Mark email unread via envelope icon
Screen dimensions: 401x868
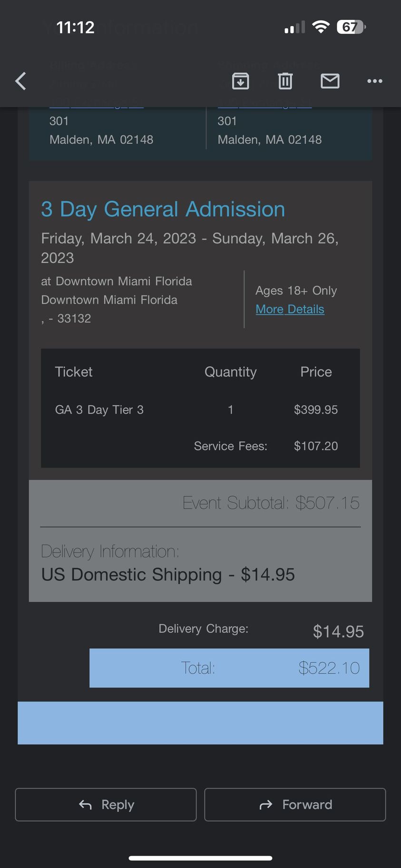point(330,81)
